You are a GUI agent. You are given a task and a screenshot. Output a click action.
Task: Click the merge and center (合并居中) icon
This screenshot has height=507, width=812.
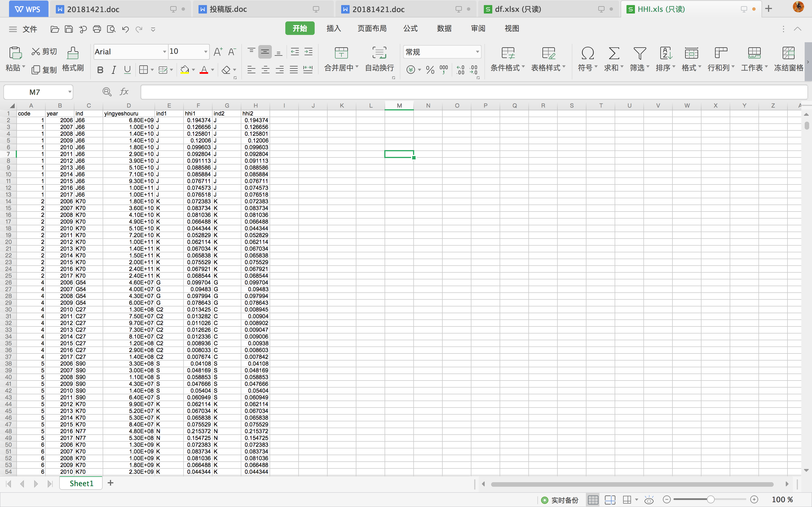[341, 53]
